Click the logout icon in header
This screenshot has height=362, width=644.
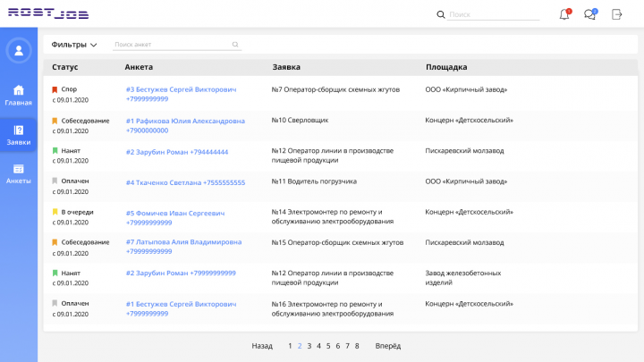tap(616, 14)
